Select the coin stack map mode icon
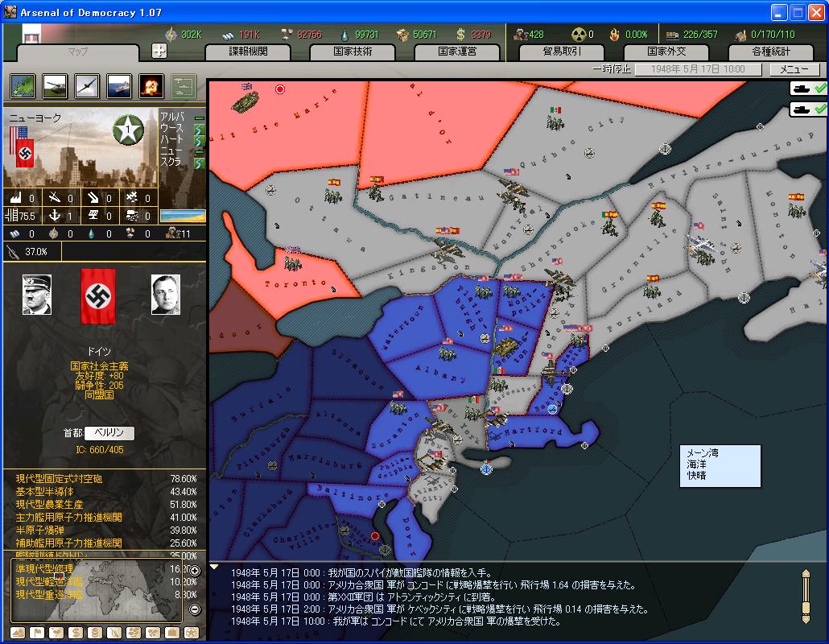This screenshot has width=829, height=644. click(95, 633)
